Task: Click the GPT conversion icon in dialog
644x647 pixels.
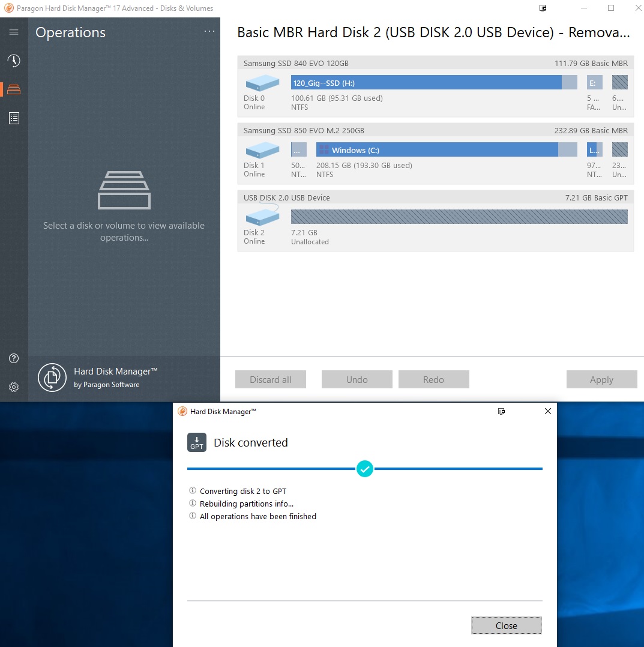Action: pyautogui.click(x=197, y=442)
